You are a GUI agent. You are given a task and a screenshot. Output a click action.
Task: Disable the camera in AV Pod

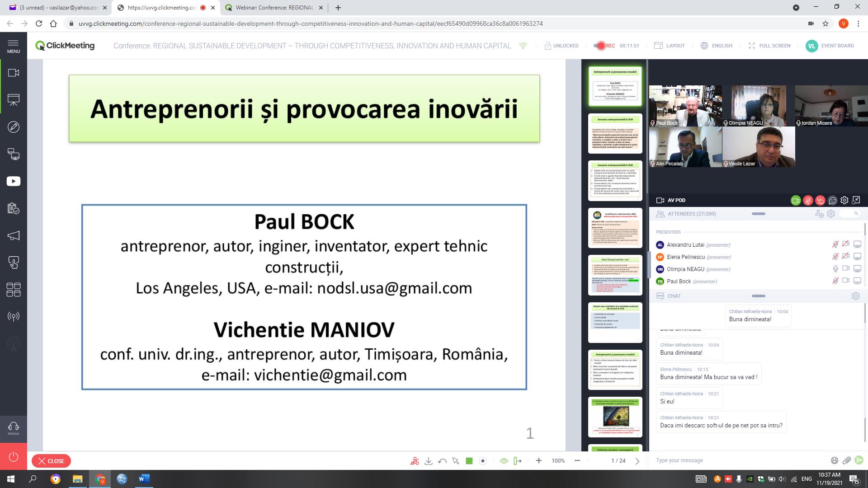796,200
